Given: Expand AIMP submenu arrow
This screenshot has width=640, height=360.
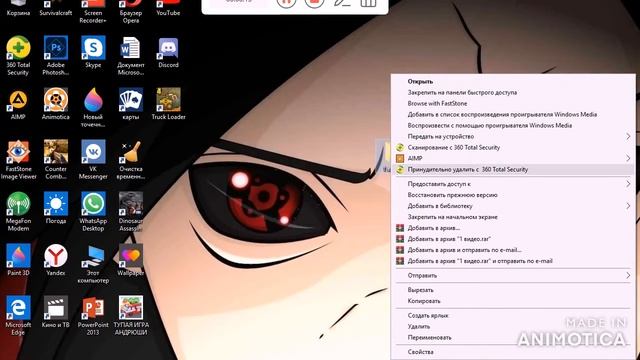Looking at the screenshot, I should [x=628, y=158].
